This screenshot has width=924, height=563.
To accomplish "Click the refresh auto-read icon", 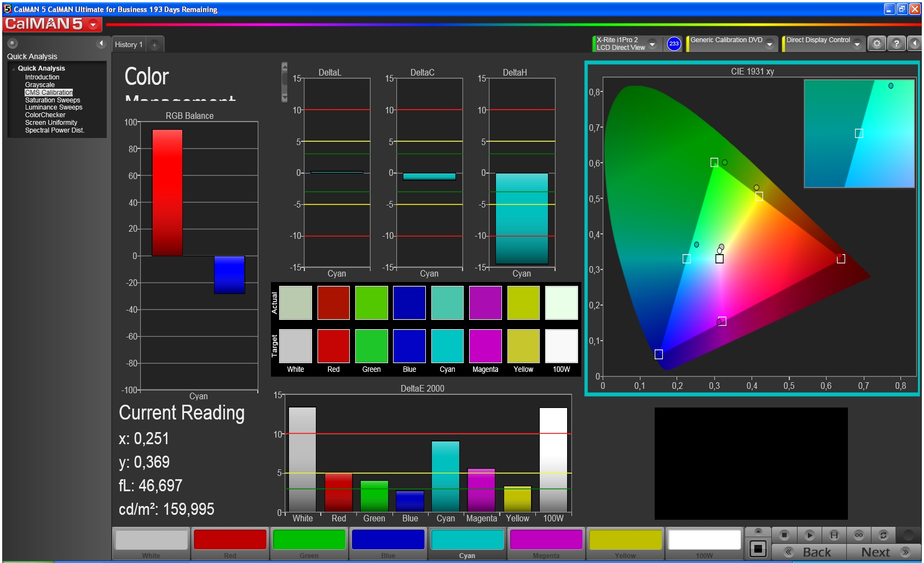I will pyautogui.click(x=883, y=535).
